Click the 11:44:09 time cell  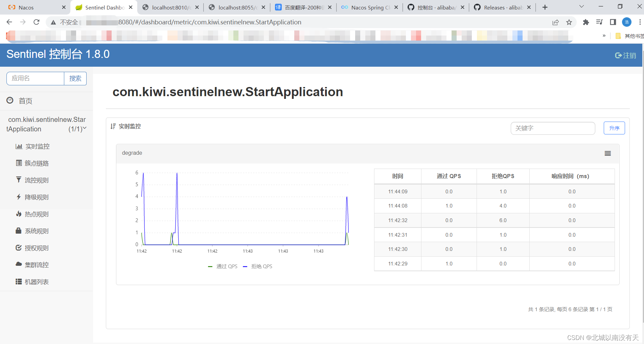pos(398,192)
